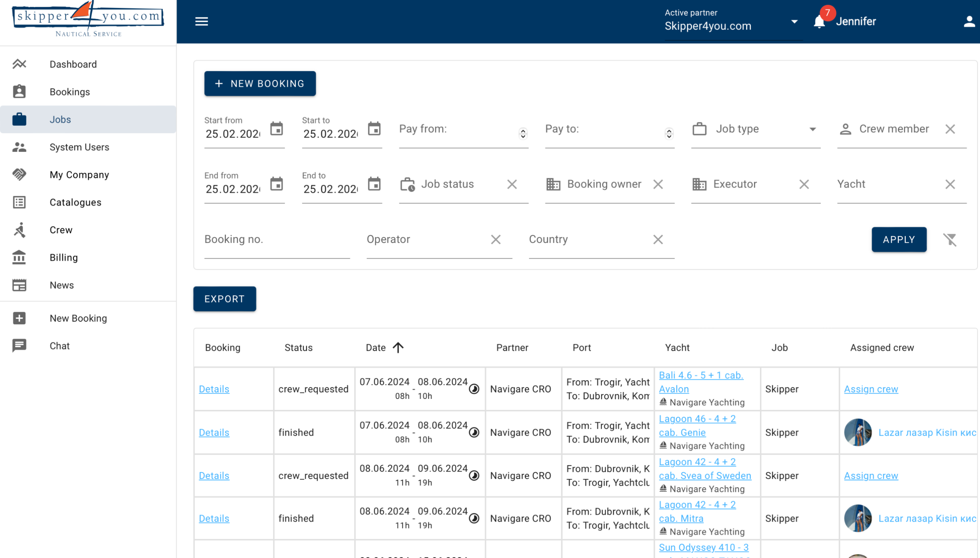Open the End to calendar picker
Screen dimensions: 980x558
click(374, 184)
